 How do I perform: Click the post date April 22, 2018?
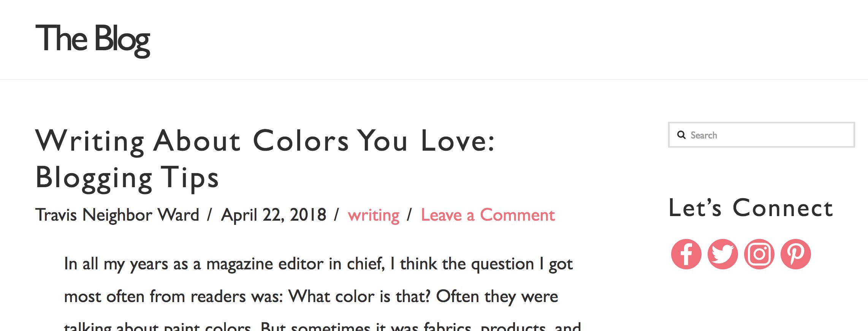pyautogui.click(x=274, y=215)
